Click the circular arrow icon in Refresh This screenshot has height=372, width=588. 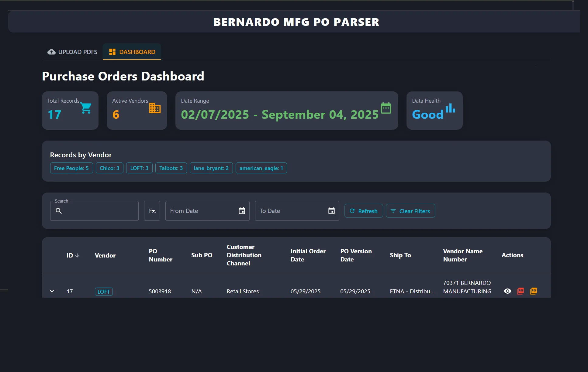(x=352, y=211)
